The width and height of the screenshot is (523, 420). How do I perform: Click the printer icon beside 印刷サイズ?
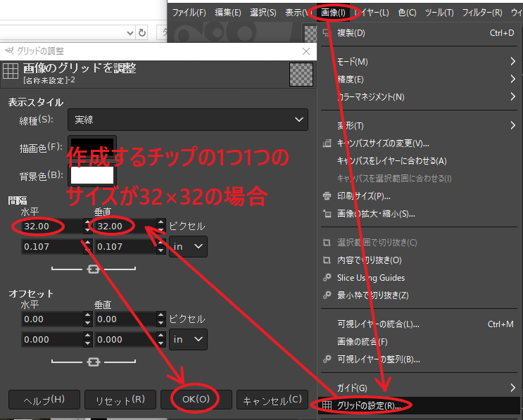tap(327, 196)
